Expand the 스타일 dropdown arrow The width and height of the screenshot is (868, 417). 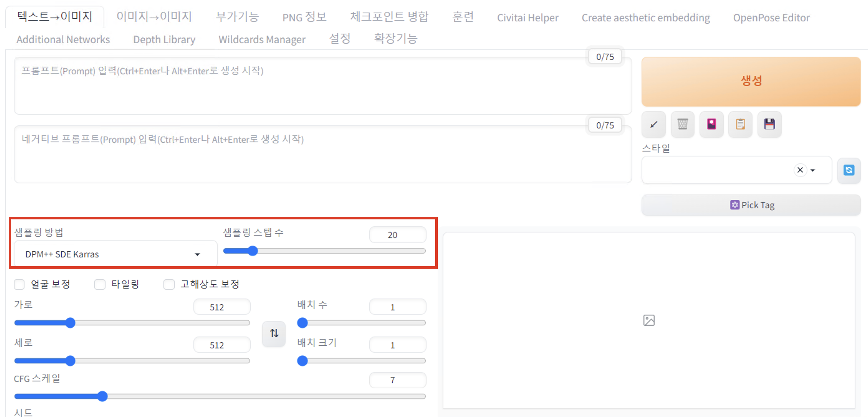813,170
